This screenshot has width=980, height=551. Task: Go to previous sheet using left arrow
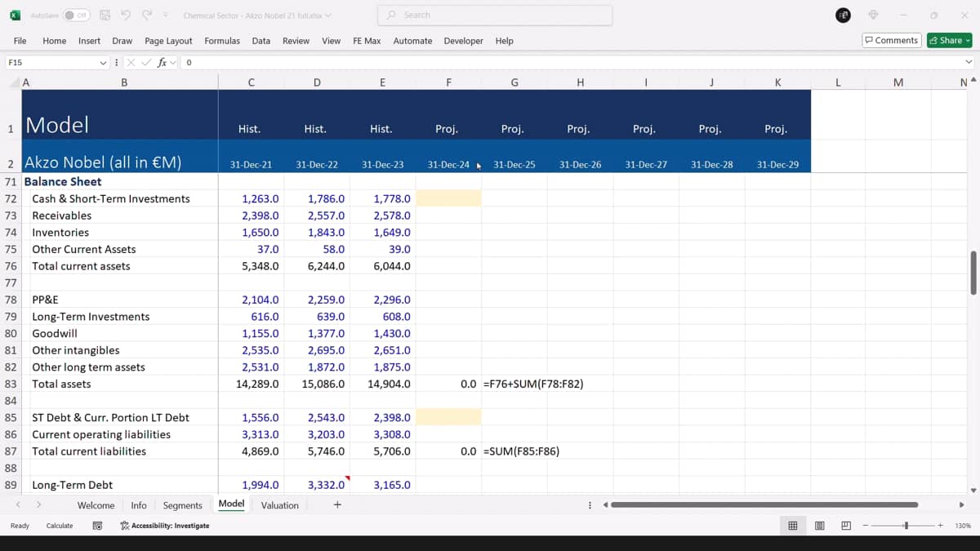click(17, 505)
